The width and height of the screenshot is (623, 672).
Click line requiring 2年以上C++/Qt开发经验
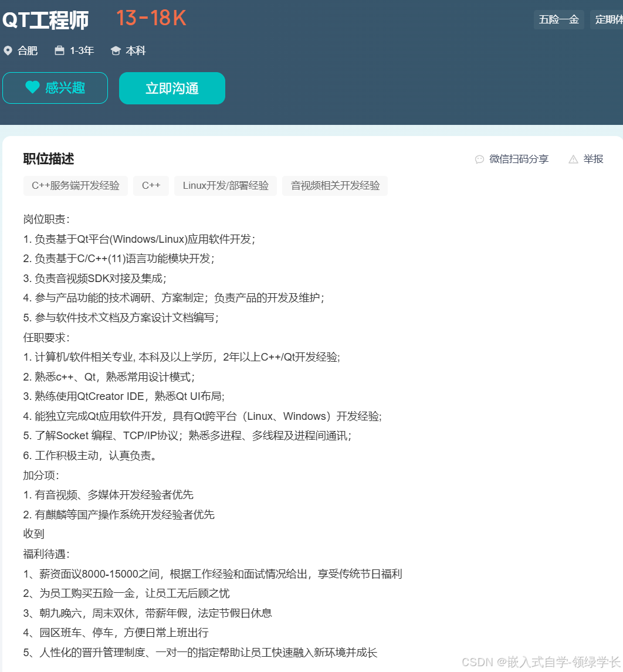(182, 357)
